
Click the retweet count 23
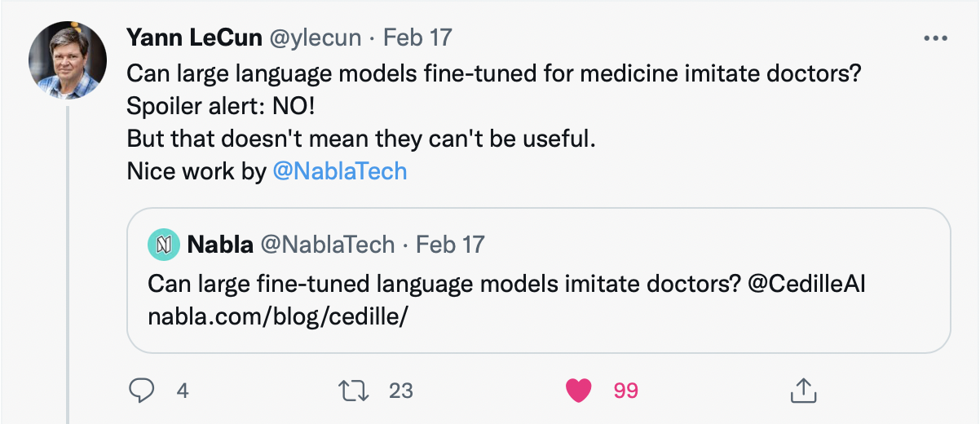tap(401, 391)
